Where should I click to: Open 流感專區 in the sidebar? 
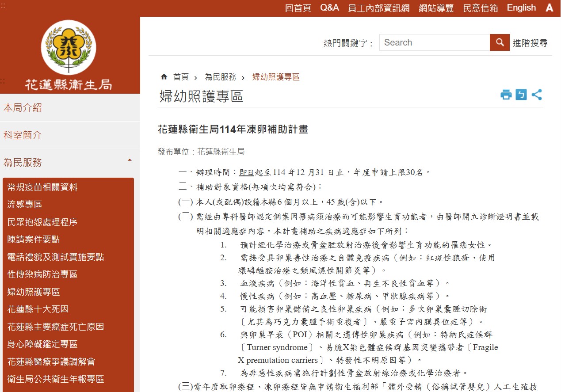[x=25, y=205]
